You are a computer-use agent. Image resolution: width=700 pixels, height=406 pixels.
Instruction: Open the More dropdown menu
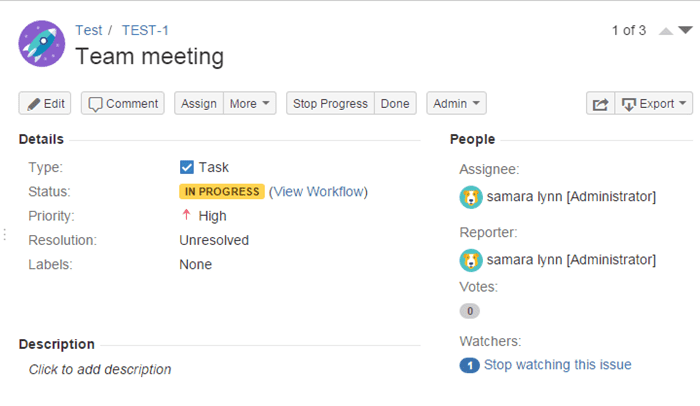tap(250, 104)
